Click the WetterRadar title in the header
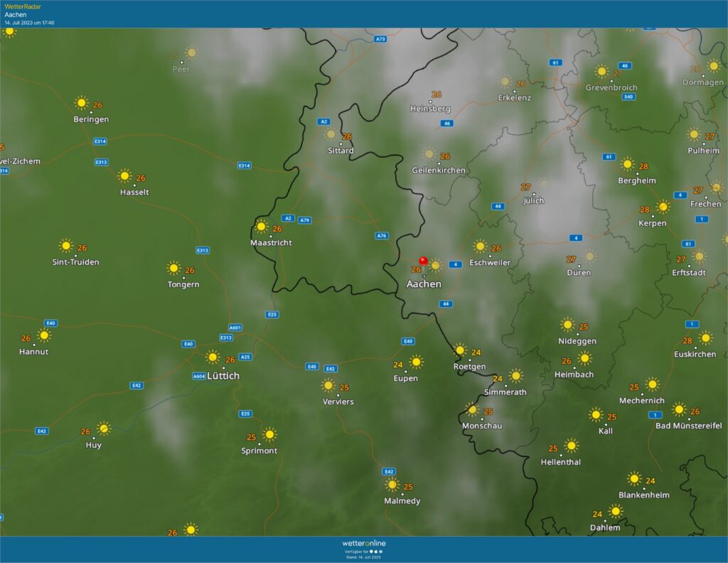The image size is (728, 563). click(x=23, y=6)
